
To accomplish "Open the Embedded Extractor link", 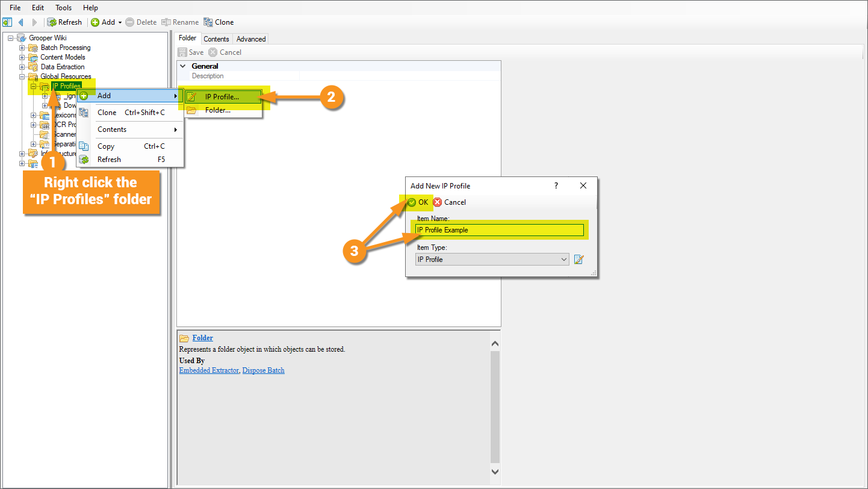I will click(x=209, y=370).
